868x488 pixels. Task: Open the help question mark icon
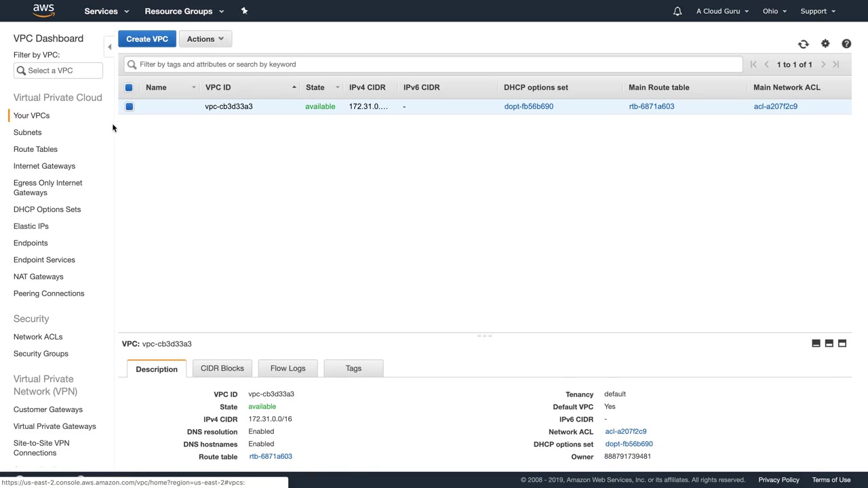click(846, 44)
